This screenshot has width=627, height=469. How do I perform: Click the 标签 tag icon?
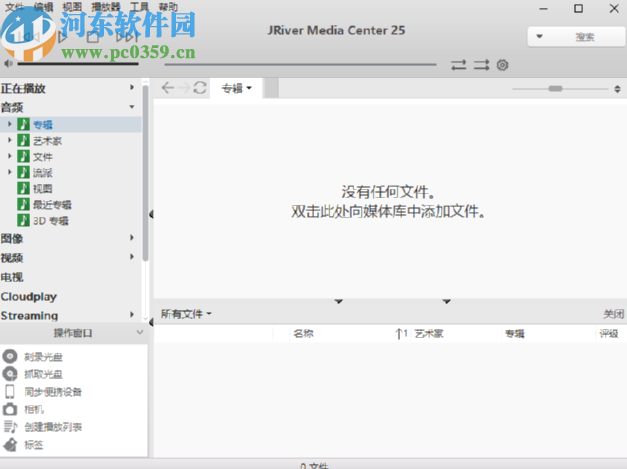10,444
